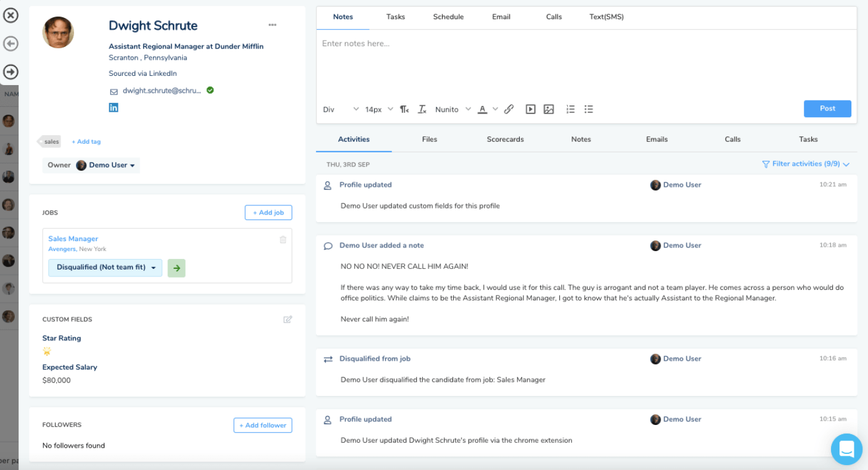Open the Files tab
Viewport: 868px width, 470px height.
click(430, 139)
